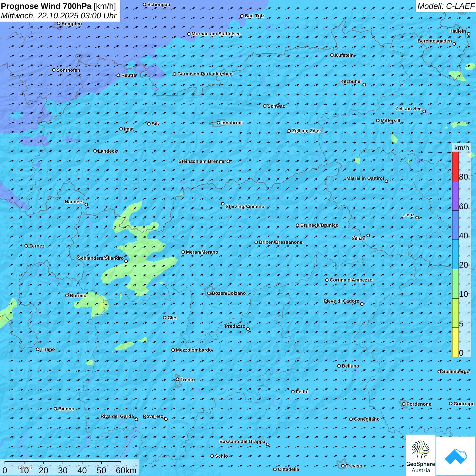Screen dimensions: 476x476
Task: Click the Bad Tölz location dot
Action: click(242, 16)
